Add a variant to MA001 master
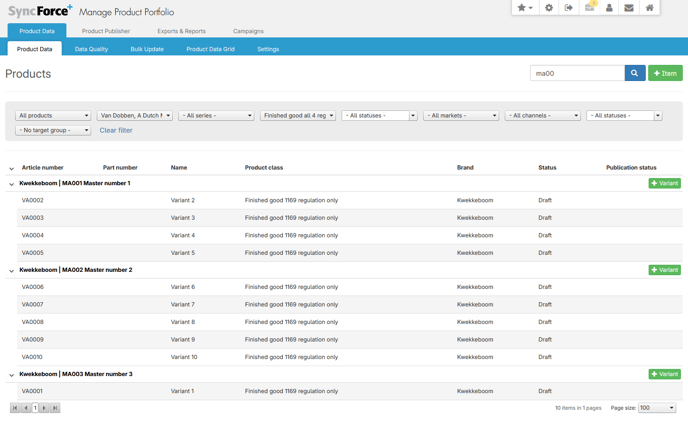The width and height of the screenshot is (688, 422). [665, 183]
